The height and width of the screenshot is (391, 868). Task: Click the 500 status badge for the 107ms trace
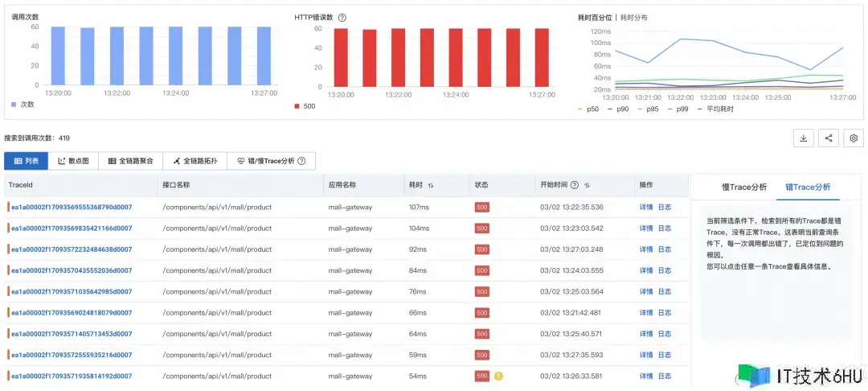[x=482, y=208]
